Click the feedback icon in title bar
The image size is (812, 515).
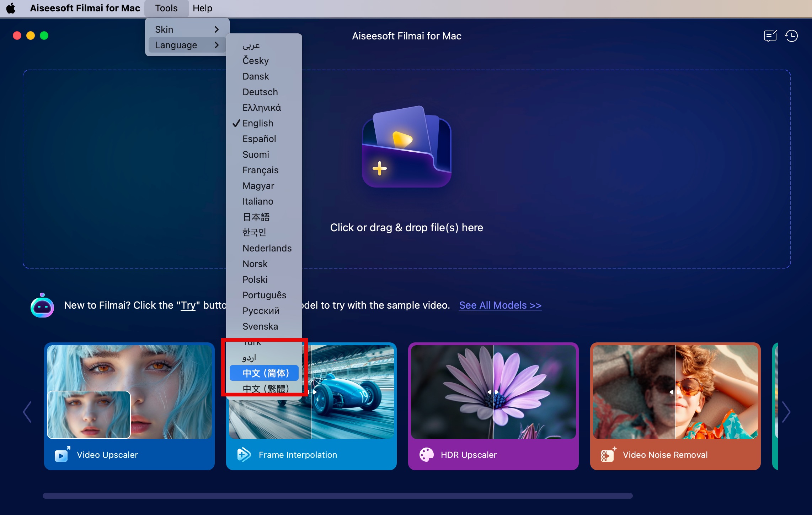[770, 36]
